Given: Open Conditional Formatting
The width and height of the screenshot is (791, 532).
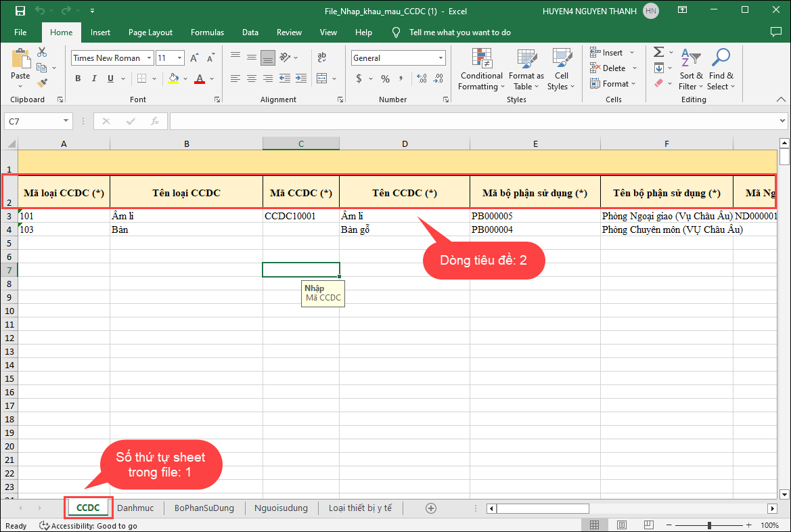Looking at the screenshot, I should [x=480, y=70].
